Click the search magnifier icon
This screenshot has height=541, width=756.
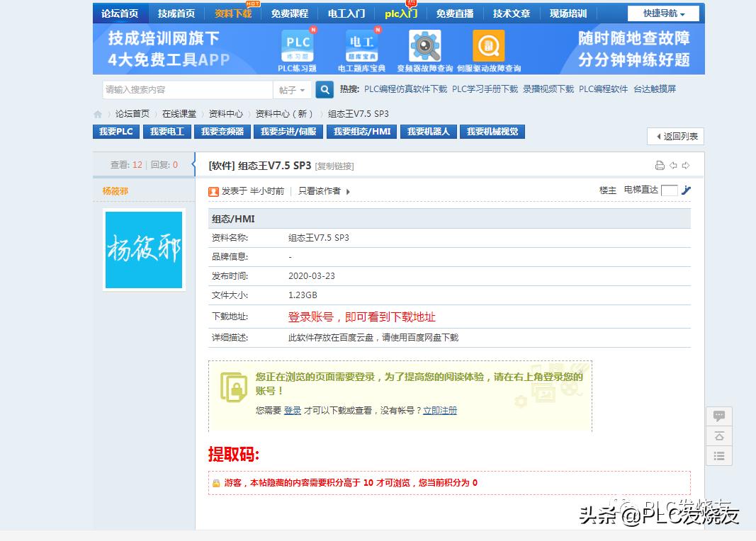[x=324, y=90]
